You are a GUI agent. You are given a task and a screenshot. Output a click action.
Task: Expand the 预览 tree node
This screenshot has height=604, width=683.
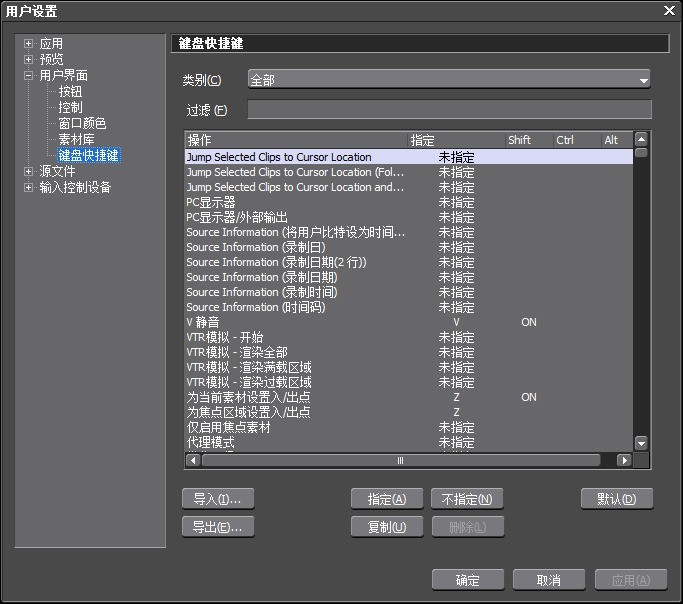[29, 60]
